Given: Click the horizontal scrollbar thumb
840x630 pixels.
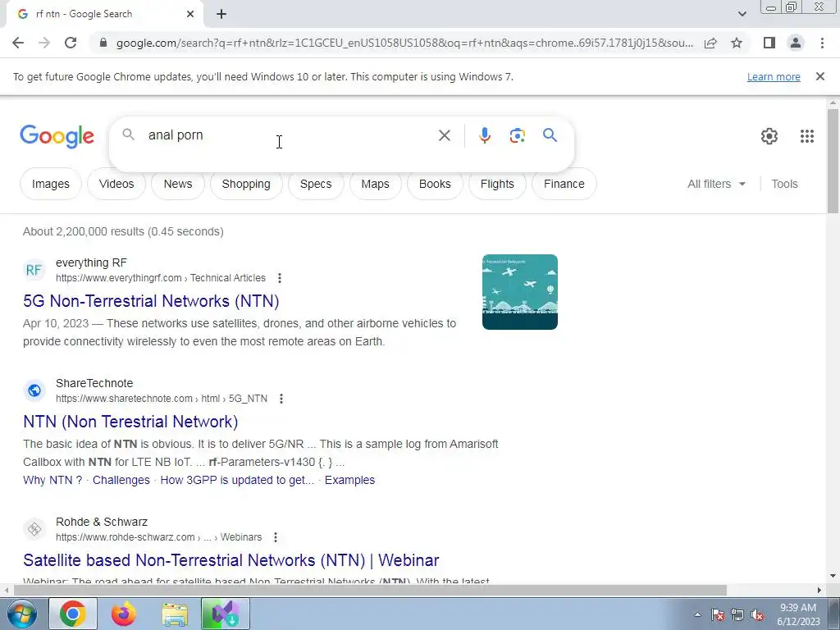Looking at the screenshot, I should [370, 591].
